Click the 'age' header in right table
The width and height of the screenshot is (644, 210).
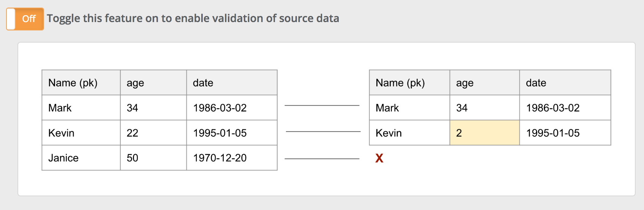pyautogui.click(x=484, y=83)
